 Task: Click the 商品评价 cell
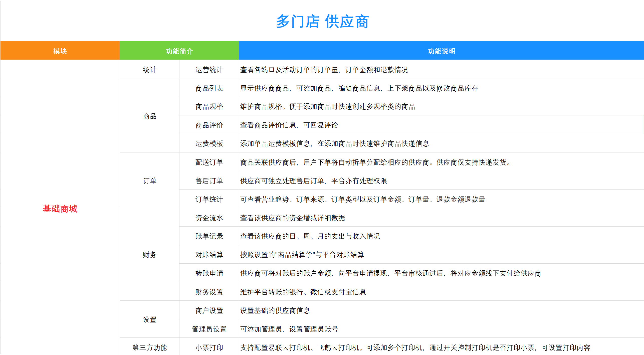pos(209,125)
